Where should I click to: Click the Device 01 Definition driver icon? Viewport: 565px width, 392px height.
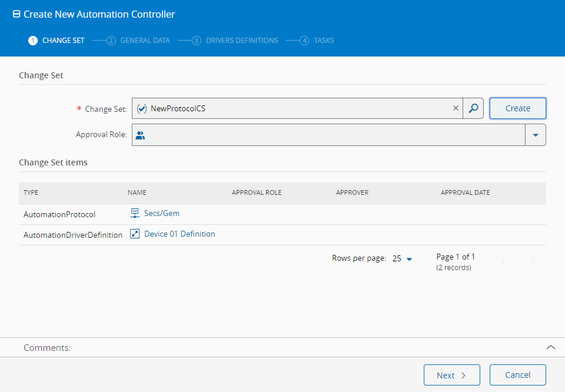[x=135, y=234]
